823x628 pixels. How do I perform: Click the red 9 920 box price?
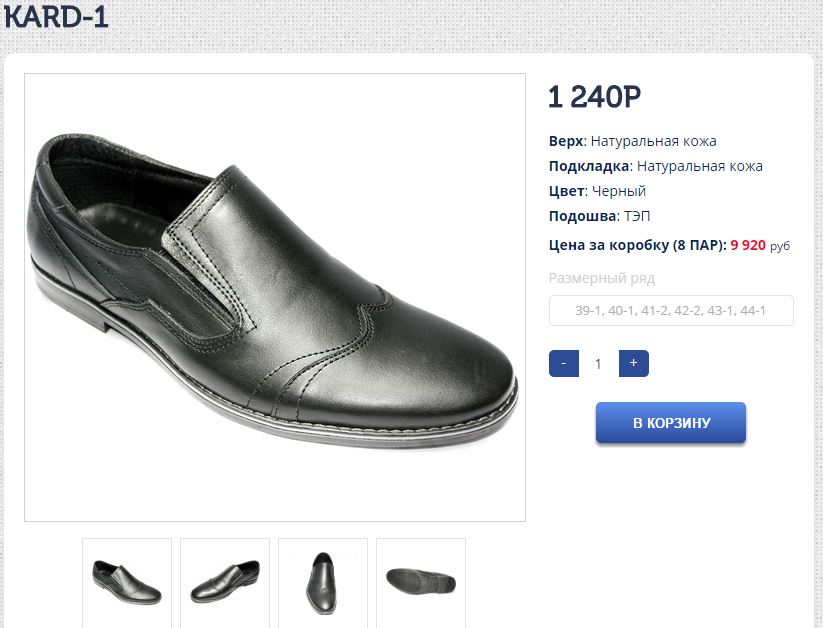pos(748,245)
